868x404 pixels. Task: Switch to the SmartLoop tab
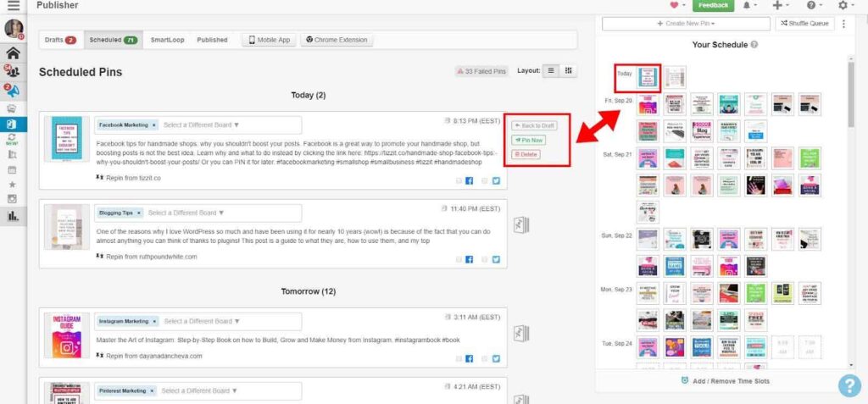167,40
